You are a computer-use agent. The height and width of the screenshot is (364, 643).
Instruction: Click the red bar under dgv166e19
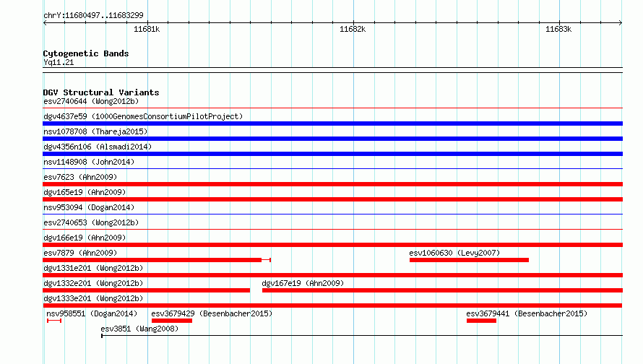click(332, 245)
